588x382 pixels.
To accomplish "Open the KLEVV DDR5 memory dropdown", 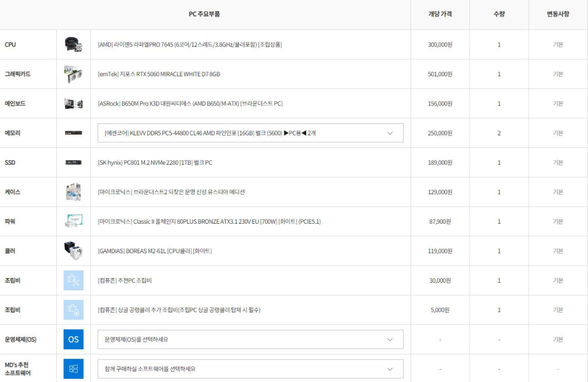I will pos(250,133).
